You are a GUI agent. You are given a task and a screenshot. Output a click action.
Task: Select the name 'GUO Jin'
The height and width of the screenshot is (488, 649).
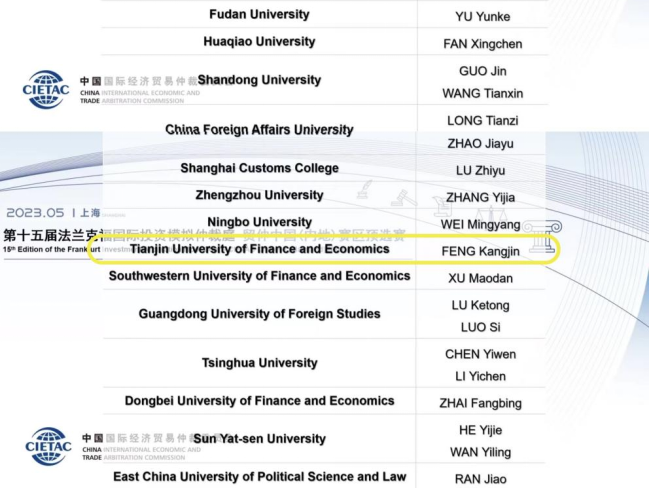pyautogui.click(x=483, y=71)
